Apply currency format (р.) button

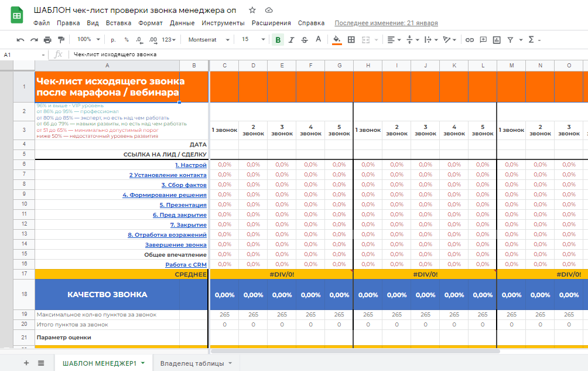113,40
